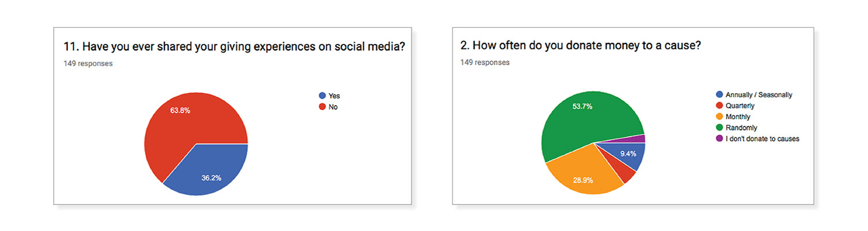
Task: Click the red No legend dot
Action: pyautogui.click(x=322, y=107)
